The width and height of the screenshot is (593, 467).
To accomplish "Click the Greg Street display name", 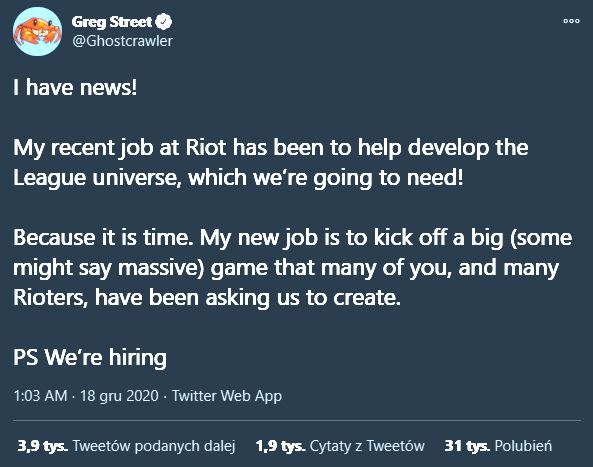I will pyautogui.click(x=112, y=22).
